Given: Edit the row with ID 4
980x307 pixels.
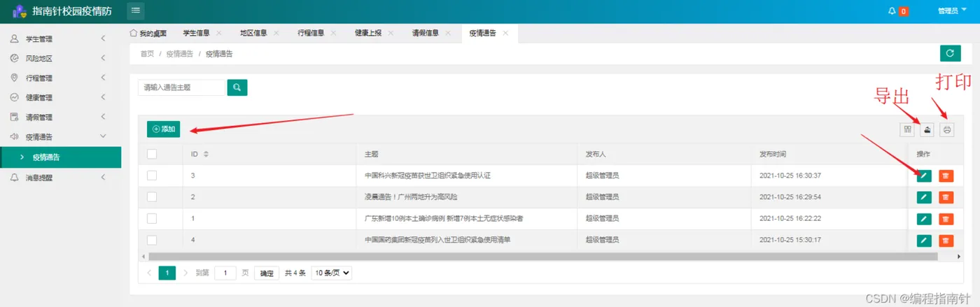Looking at the screenshot, I should pyautogui.click(x=925, y=241).
